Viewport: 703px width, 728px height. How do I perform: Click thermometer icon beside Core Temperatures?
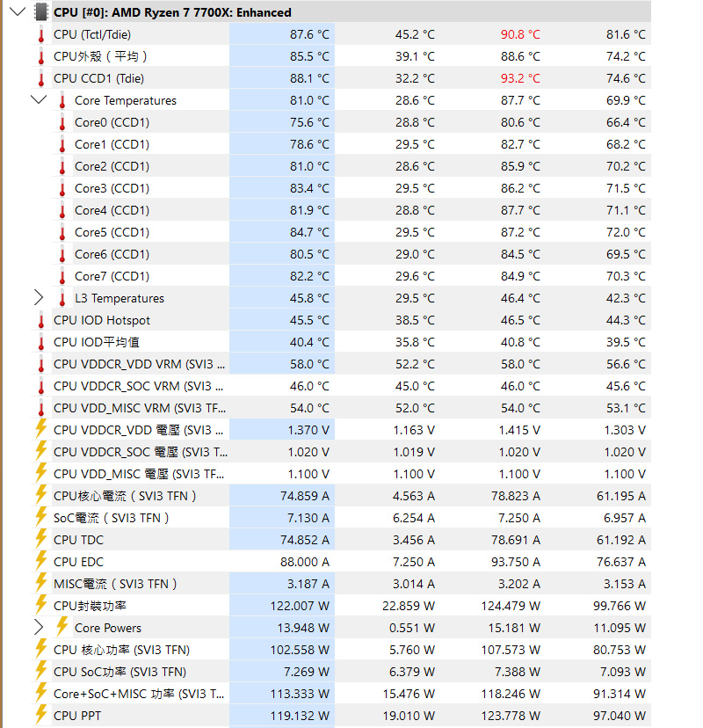pos(62,100)
